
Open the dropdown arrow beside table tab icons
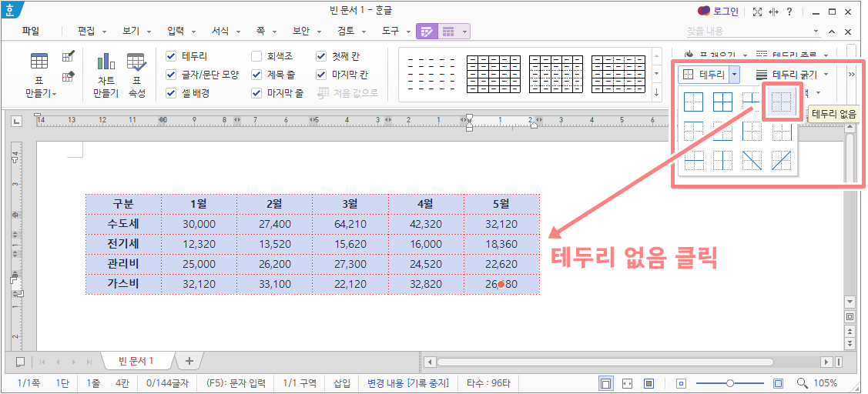(464, 32)
